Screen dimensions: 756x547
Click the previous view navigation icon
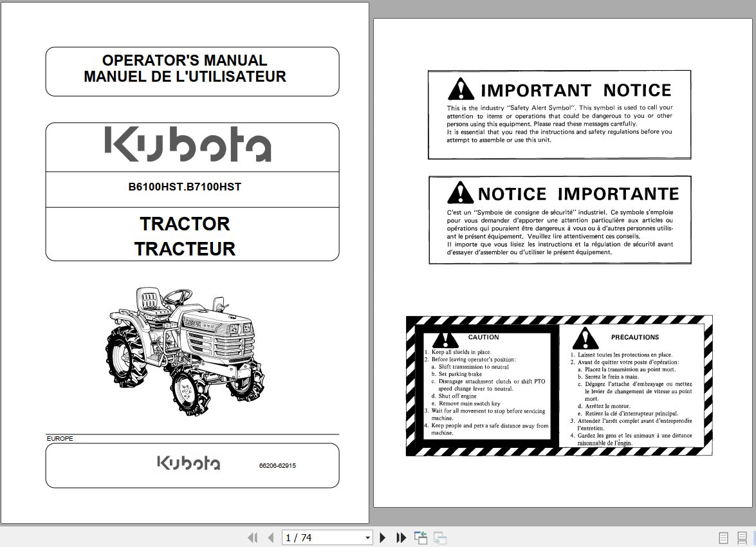(x=420, y=537)
